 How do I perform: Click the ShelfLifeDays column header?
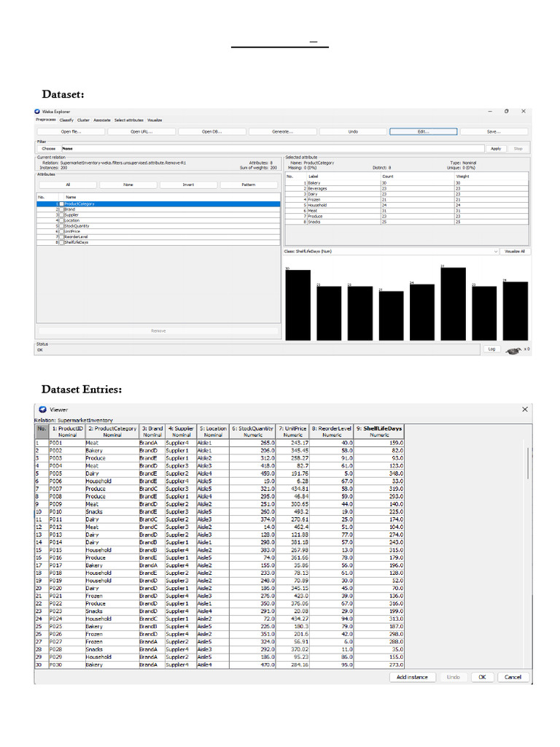pos(379,432)
